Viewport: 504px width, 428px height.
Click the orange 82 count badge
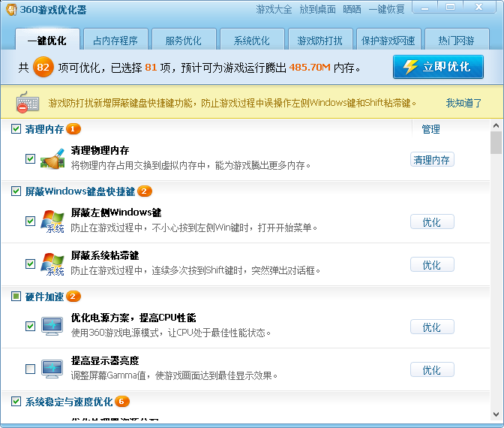[x=43, y=67]
